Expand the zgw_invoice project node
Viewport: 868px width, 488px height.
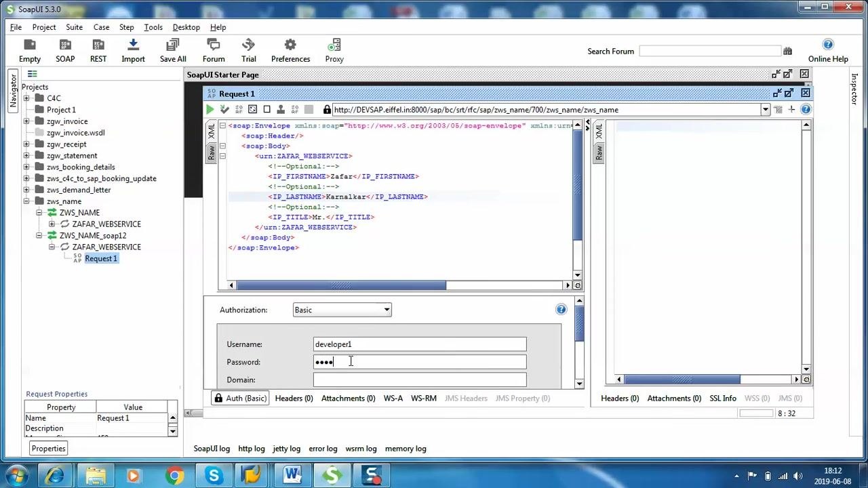point(26,121)
